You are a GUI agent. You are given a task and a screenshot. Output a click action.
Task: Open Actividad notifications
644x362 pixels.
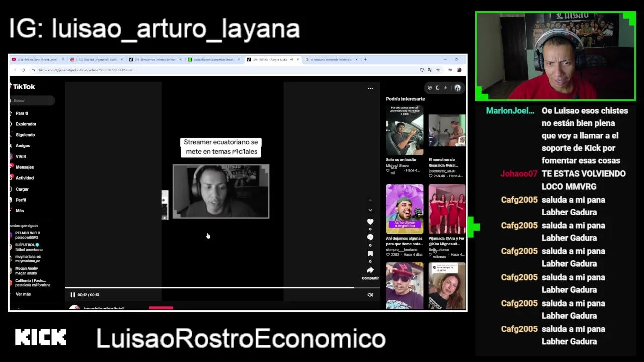point(22,178)
